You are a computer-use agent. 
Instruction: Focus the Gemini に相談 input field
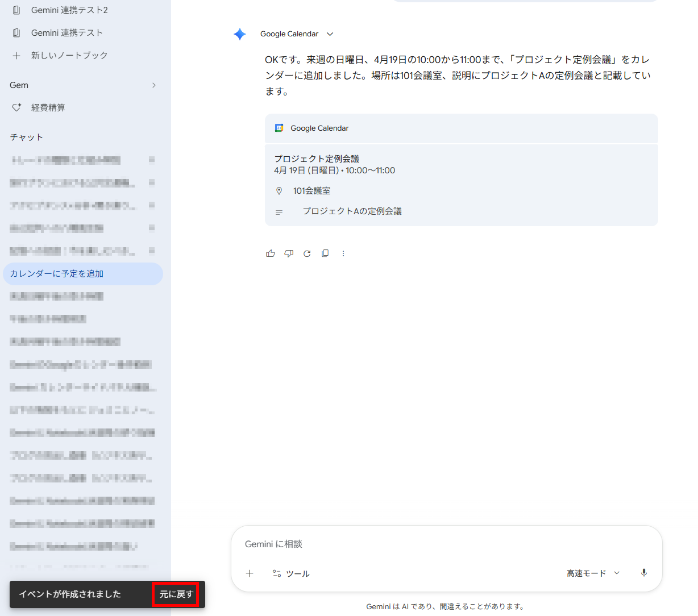447,544
